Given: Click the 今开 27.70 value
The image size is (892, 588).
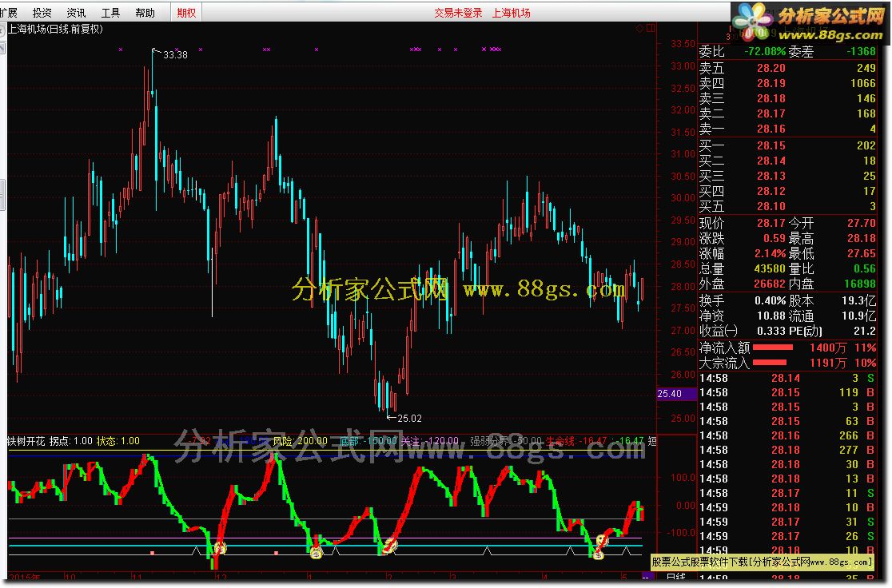Looking at the screenshot, I should (x=862, y=224).
